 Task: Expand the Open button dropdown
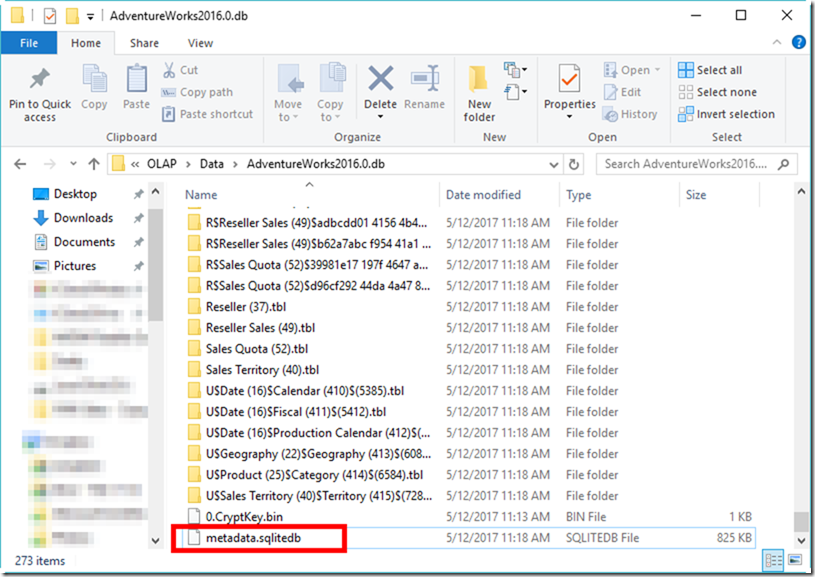tap(658, 70)
